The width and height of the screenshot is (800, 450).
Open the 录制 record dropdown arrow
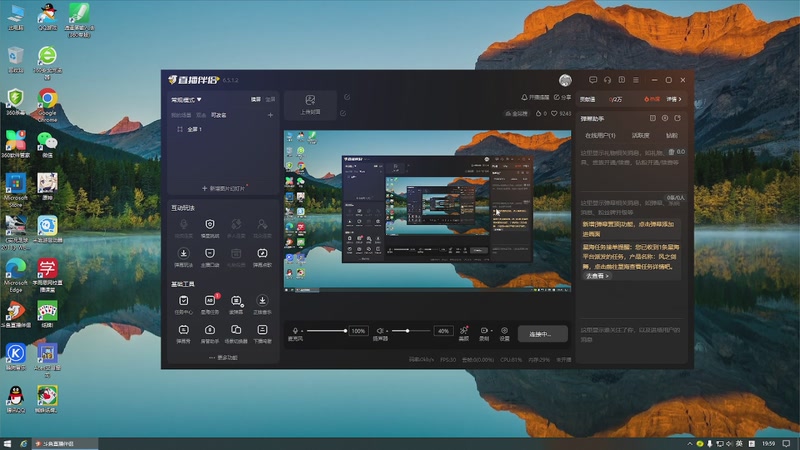point(491,331)
